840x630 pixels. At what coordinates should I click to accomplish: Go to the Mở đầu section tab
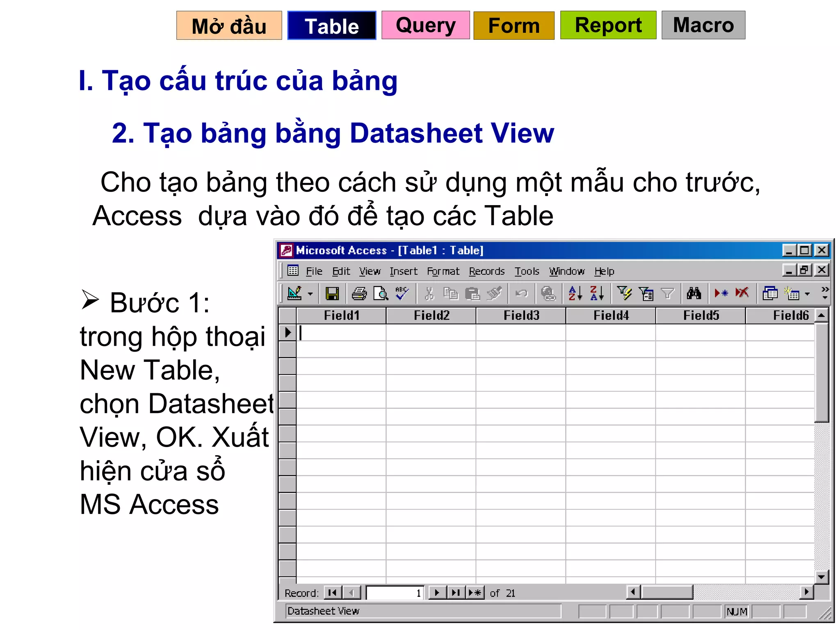(x=229, y=25)
